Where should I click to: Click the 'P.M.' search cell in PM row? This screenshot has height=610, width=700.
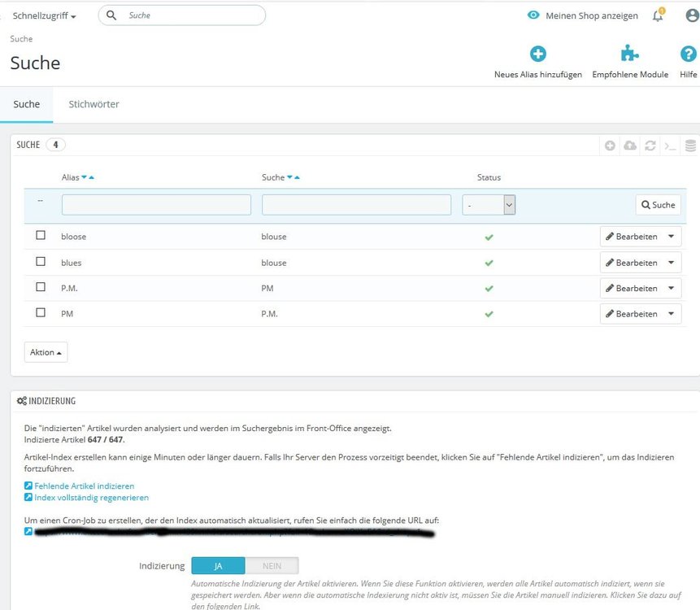tap(269, 314)
